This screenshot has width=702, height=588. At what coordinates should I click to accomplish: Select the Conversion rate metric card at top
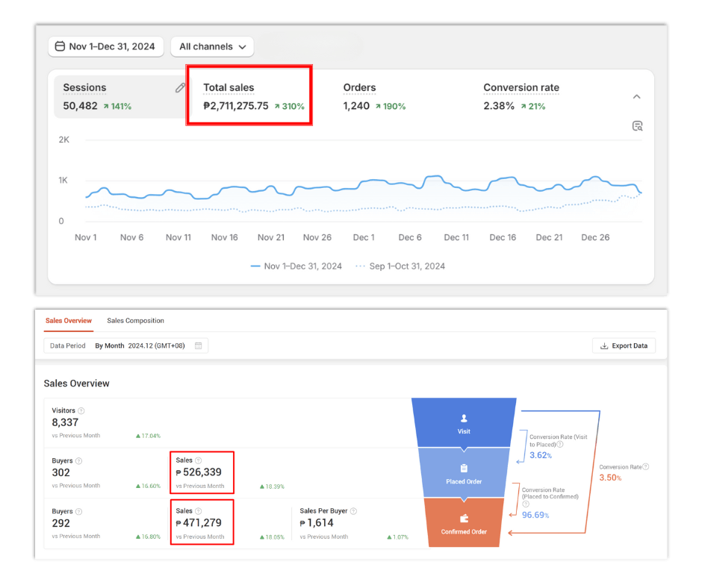521,96
